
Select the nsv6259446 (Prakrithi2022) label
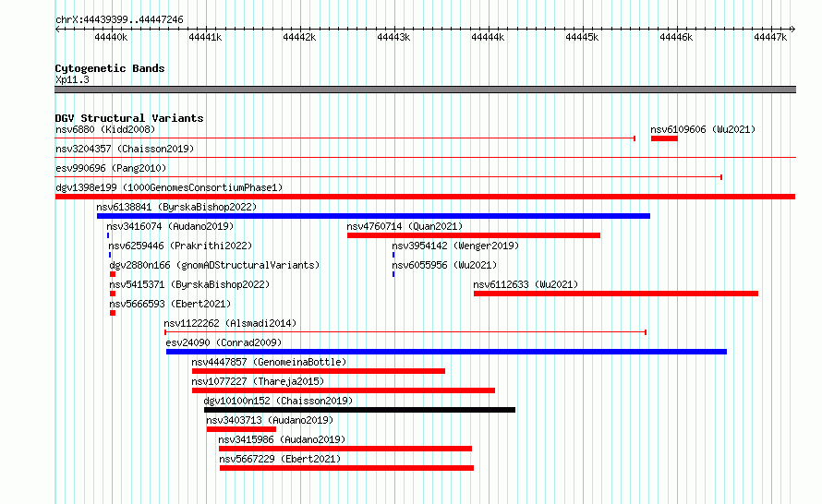coord(180,246)
